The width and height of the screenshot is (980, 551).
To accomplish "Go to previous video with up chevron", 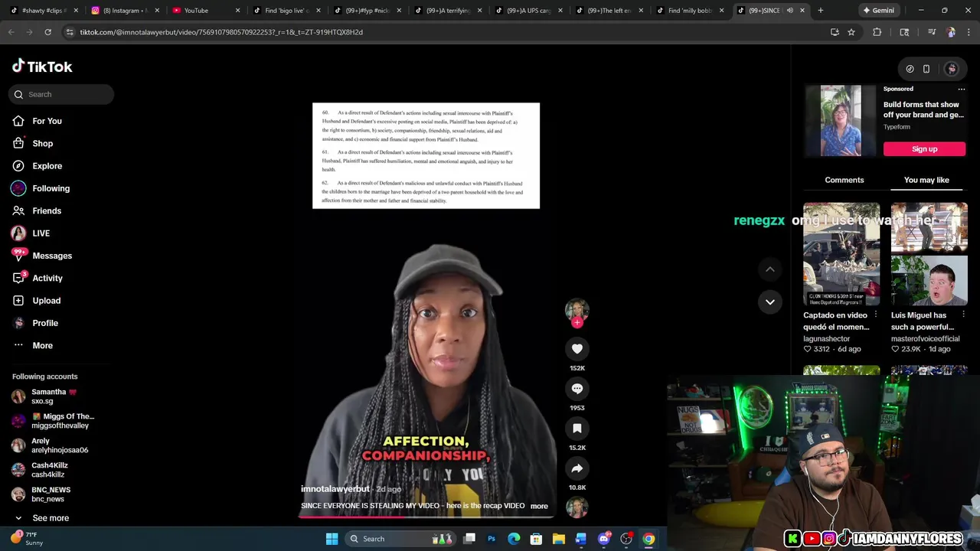I will click(x=770, y=269).
